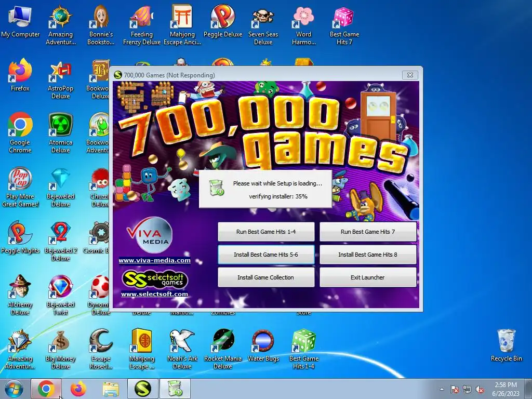This screenshot has height=399, width=532.
Task: Open Peggle Nights shortcut
Action: coord(20,237)
